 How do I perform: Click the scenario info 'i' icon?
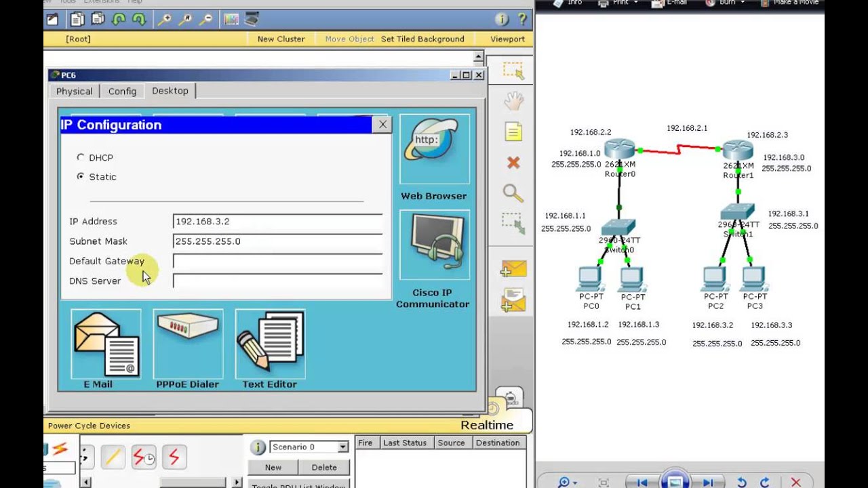258,447
